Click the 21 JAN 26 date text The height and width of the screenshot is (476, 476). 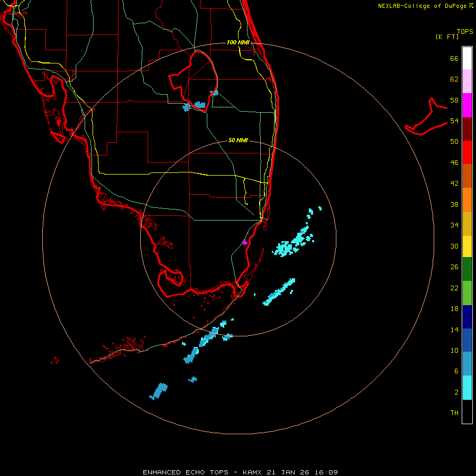click(x=288, y=472)
